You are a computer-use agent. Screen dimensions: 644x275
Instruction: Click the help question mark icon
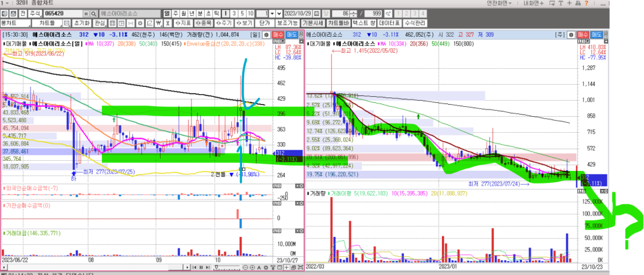point(587,3)
